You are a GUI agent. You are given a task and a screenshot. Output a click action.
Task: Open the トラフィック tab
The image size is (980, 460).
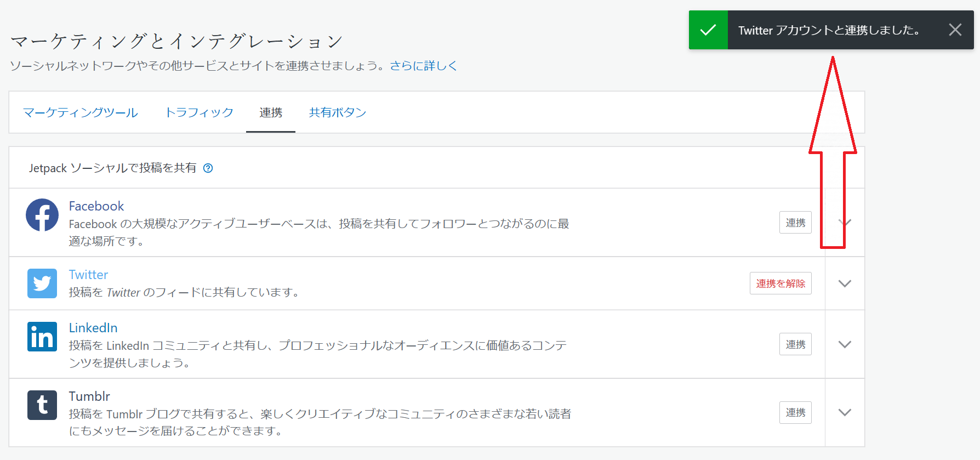click(200, 112)
